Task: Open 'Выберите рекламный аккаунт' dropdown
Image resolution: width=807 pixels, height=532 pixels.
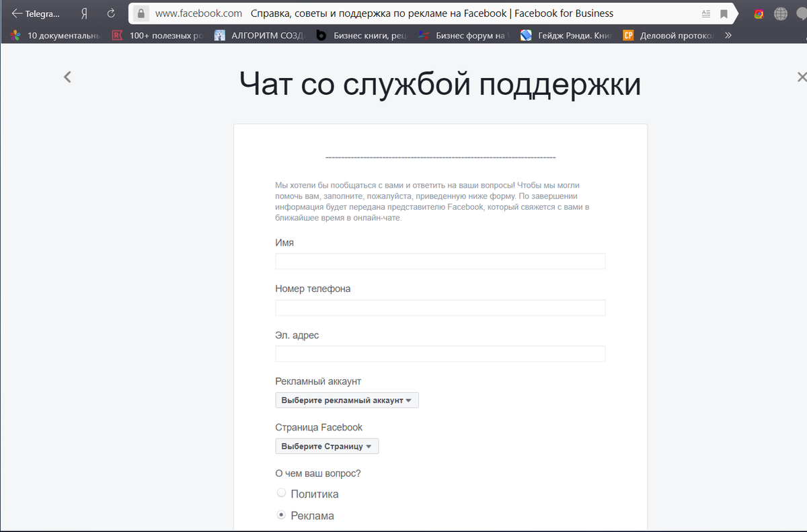Action: 347,400
